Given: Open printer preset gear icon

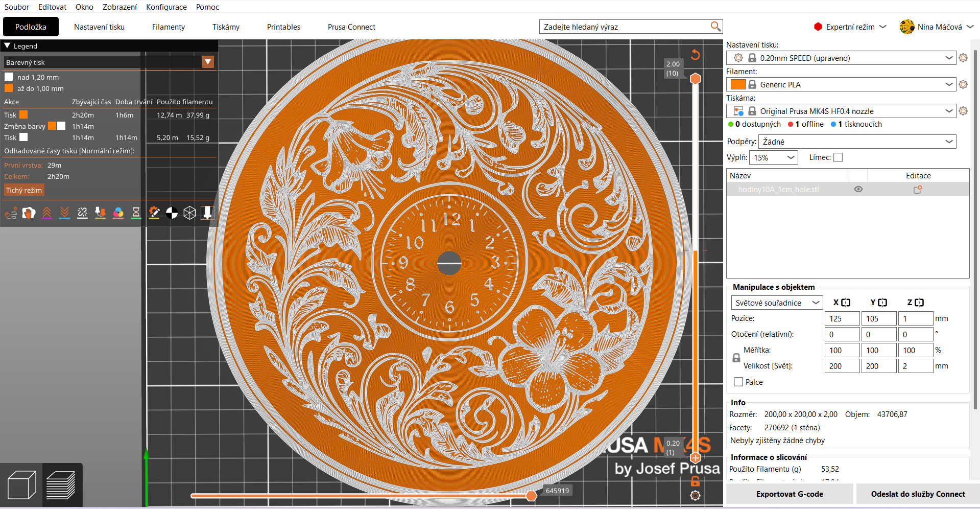Looking at the screenshot, I should pyautogui.click(x=963, y=111).
